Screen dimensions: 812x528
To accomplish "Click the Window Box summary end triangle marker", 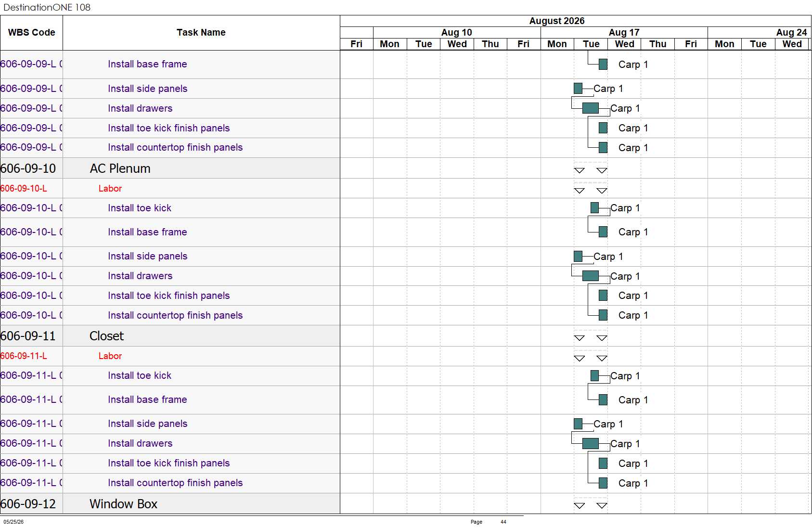I will pyautogui.click(x=602, y=505).
